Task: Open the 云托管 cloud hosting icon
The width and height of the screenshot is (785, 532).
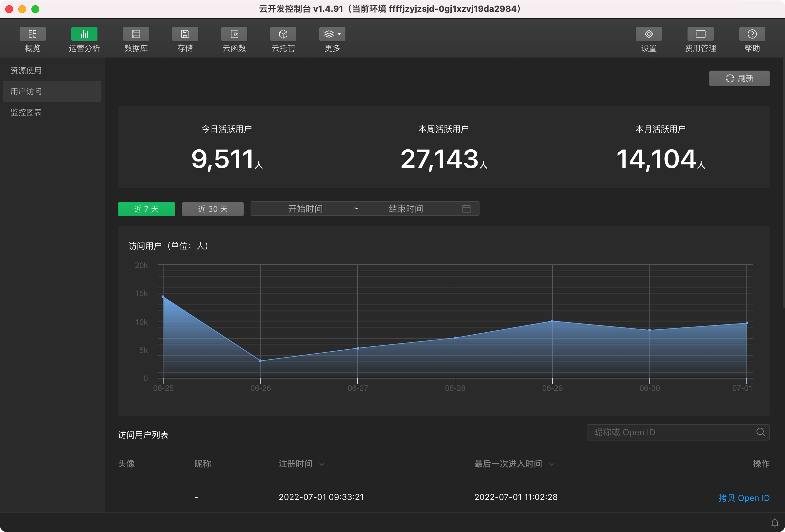Action: (x=283, y=34)
